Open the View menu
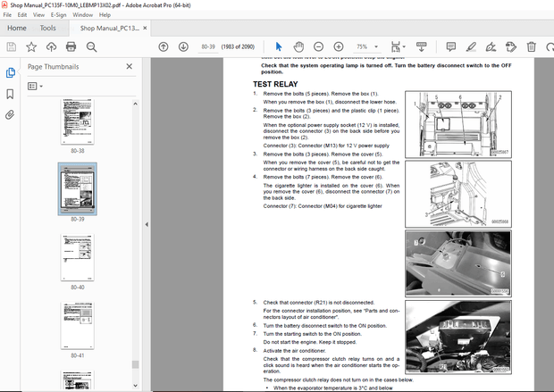The image size is (554, 392). click(38, 15)
